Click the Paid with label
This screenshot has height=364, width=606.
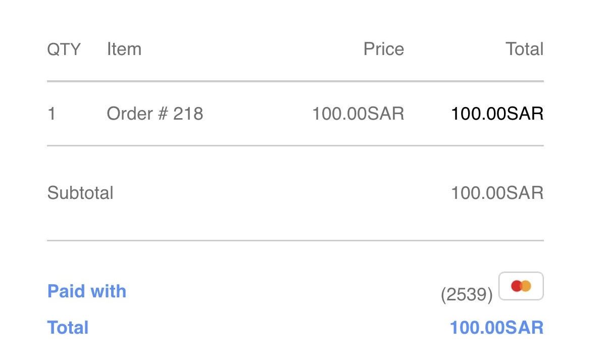coord(87,291)
